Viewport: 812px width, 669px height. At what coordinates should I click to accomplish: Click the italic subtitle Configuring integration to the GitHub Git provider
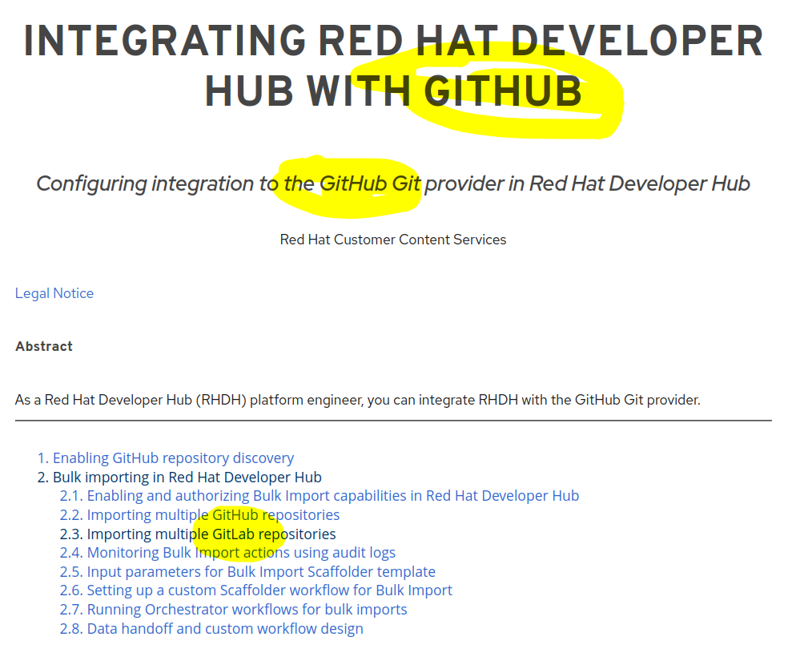(x=393, y=184)
